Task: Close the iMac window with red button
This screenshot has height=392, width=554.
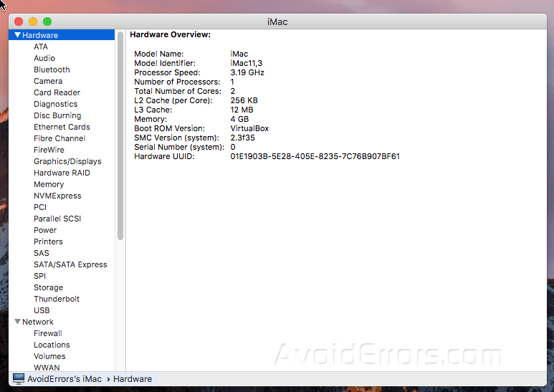Action: pyautogui.click(x=19, y=21)
